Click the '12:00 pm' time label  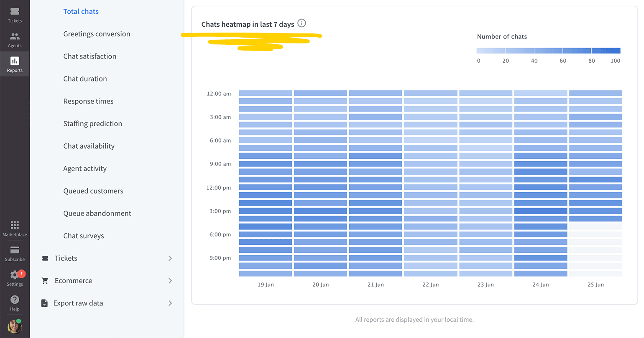coord(219,188)
